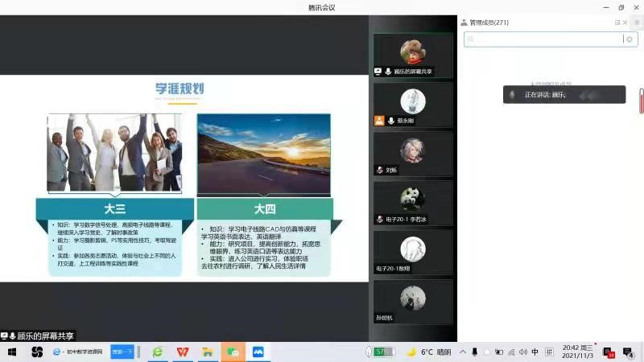
Task: Open WPS Office from the taskbar
Action: click(x=184, y=352)
